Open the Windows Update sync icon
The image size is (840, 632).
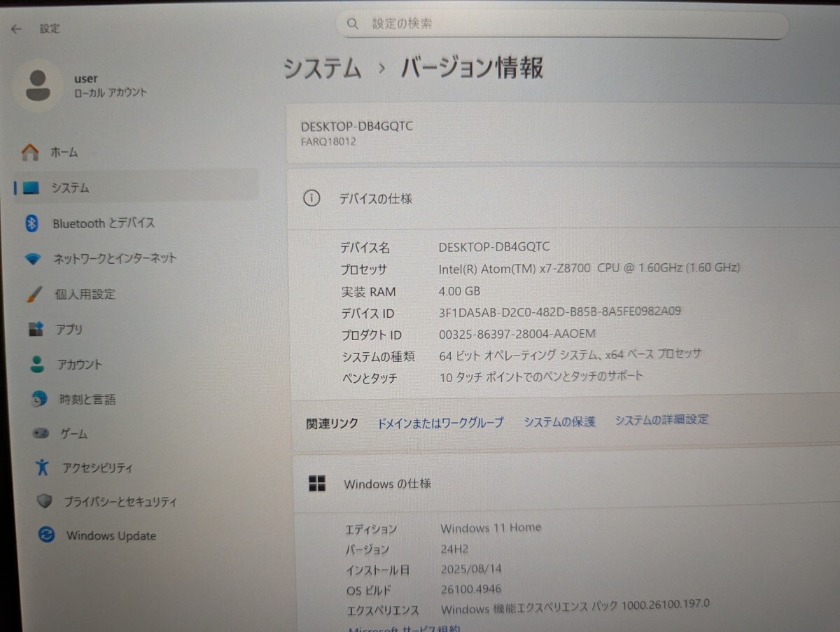pyautogui.click(x=47, y=535)
